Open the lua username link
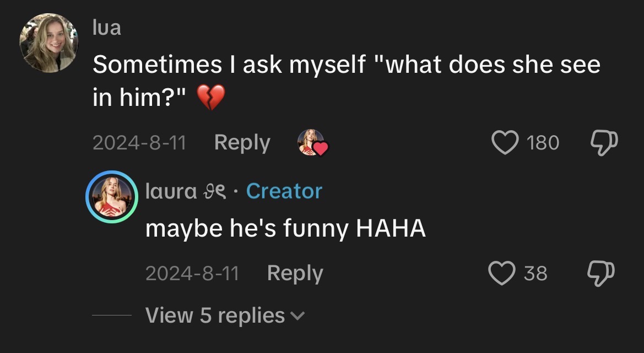Screen dimensions: 644x353 pyautogui.click(x=106, y=27)
